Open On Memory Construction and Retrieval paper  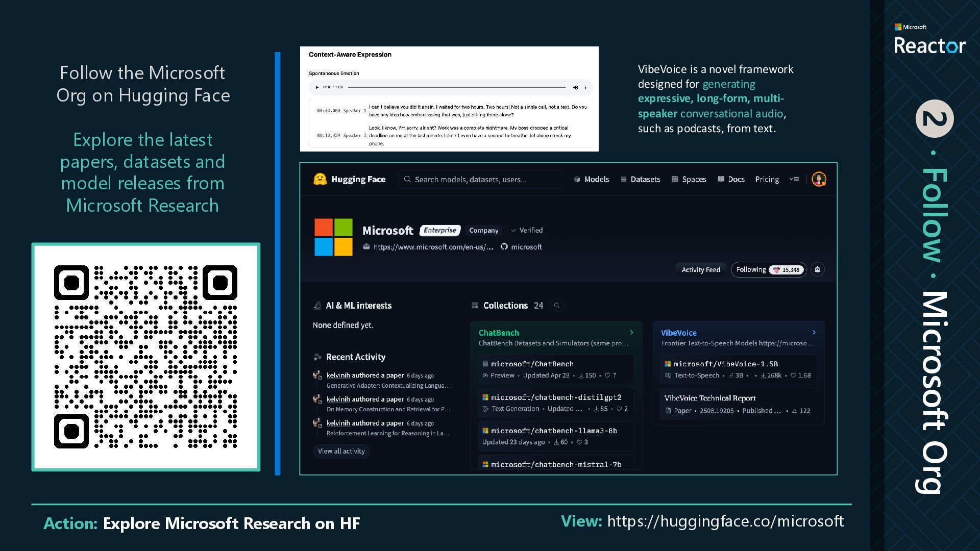coord(388,410)
